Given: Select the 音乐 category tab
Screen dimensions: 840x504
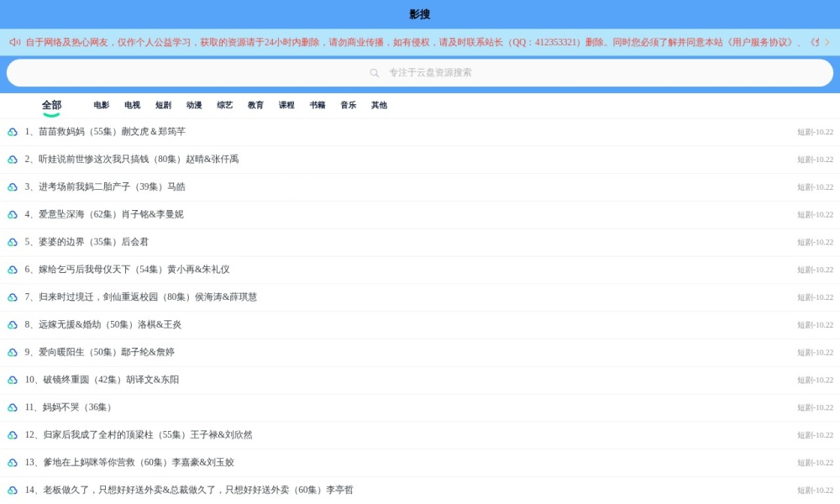Looking at the screenshot, I should point(348,106).
